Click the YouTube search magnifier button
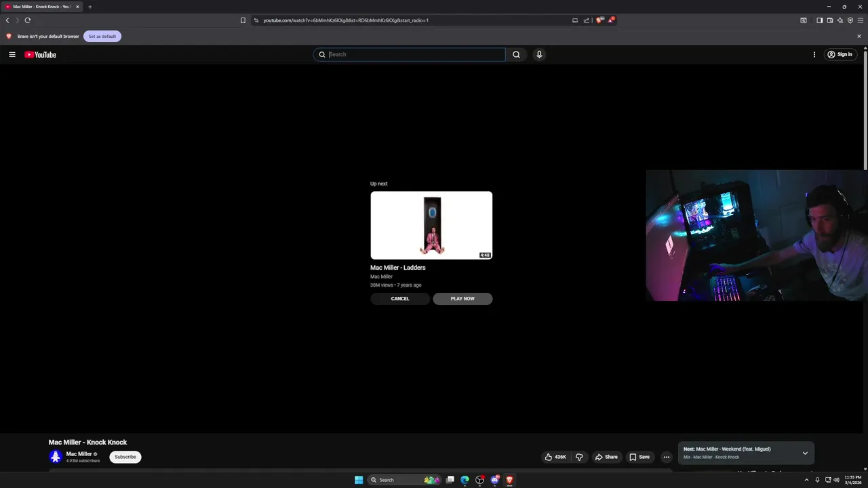Screen dimensions: 868x488 coord(516,54)
